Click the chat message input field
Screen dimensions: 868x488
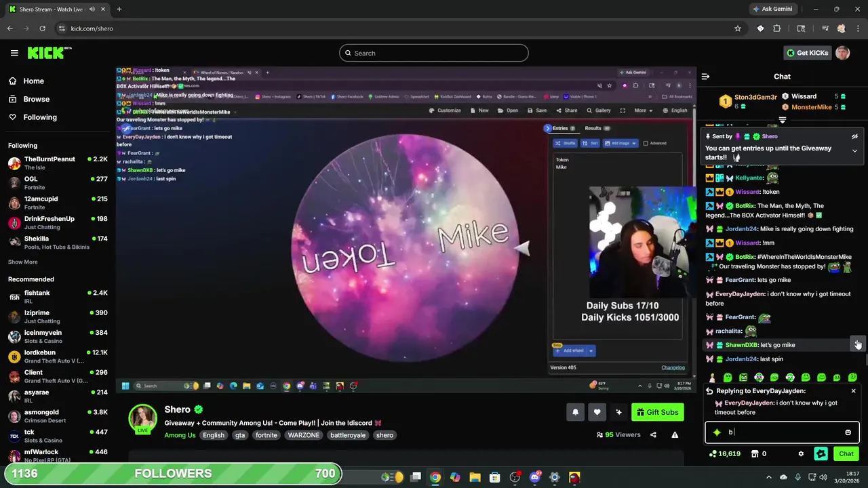coord(783,432)
